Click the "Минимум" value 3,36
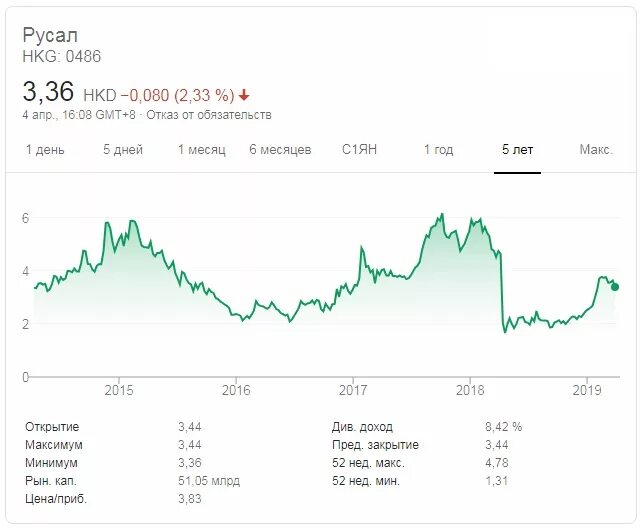 pyautogui.click(x=190, y=463)
